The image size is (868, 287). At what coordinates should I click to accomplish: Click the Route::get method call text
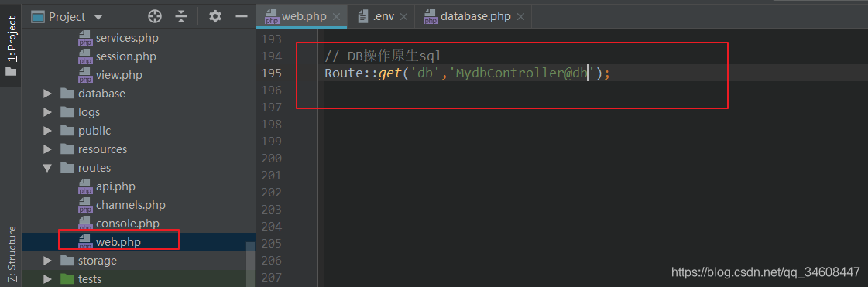click(363, 73)
